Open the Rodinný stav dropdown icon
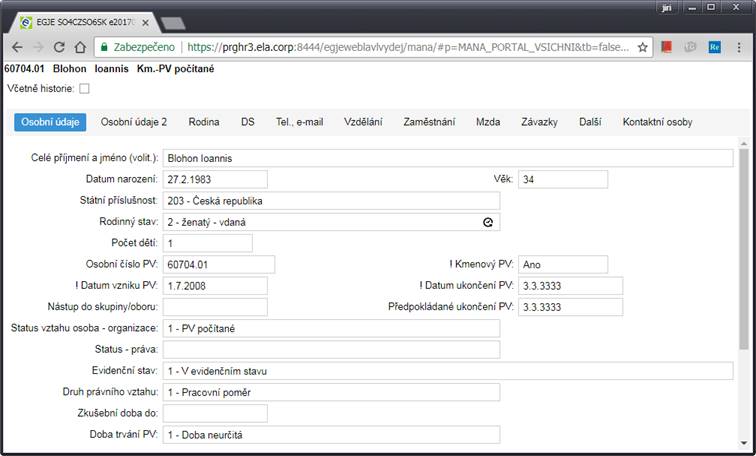Screen dimensions: 756x456 coord(488,223)
